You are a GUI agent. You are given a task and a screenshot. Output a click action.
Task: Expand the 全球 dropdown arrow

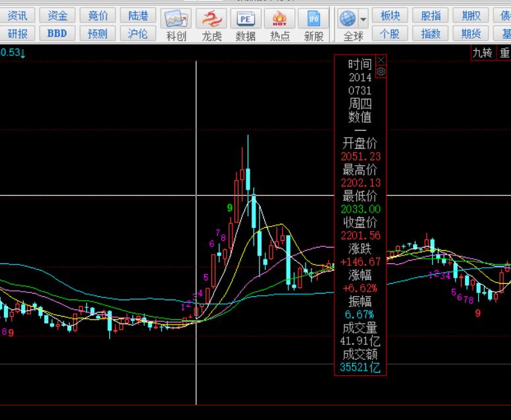pos(362,19)
